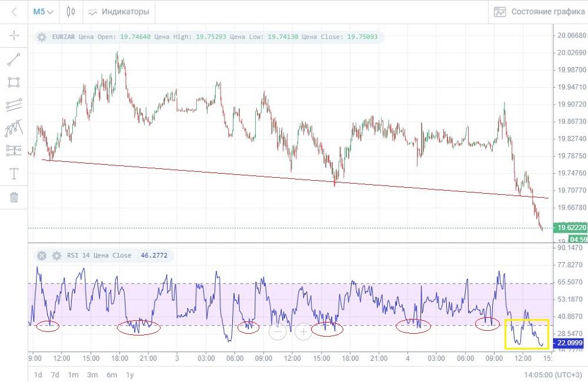Open the M5 timeframe dropdown
Screen dimensions: 588x382
(43, 12)
